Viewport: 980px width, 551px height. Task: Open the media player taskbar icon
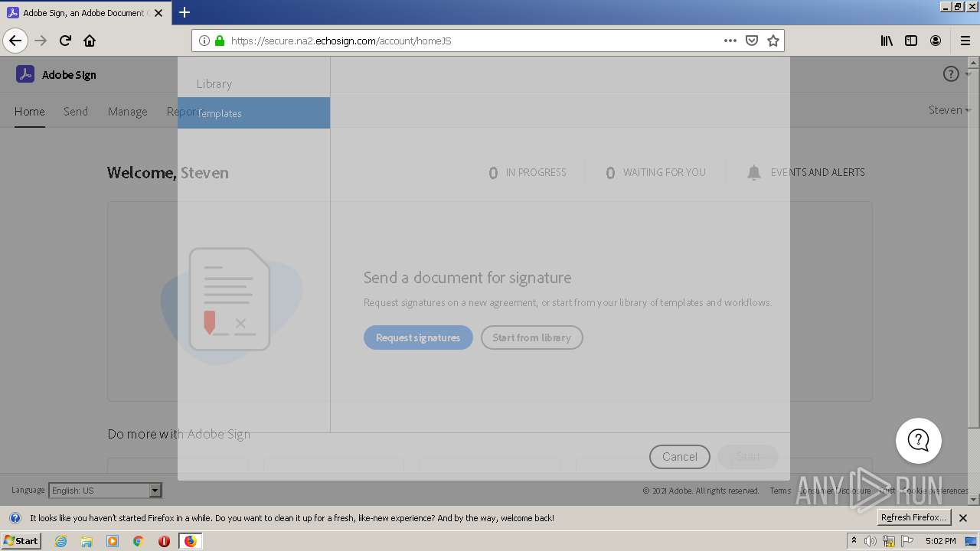tap(113, 541)
